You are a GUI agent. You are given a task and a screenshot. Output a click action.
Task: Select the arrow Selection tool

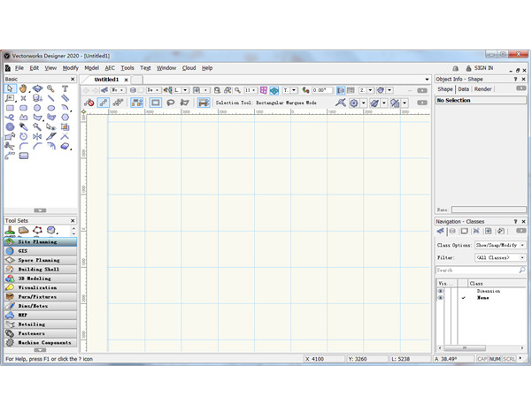[10, 88]
